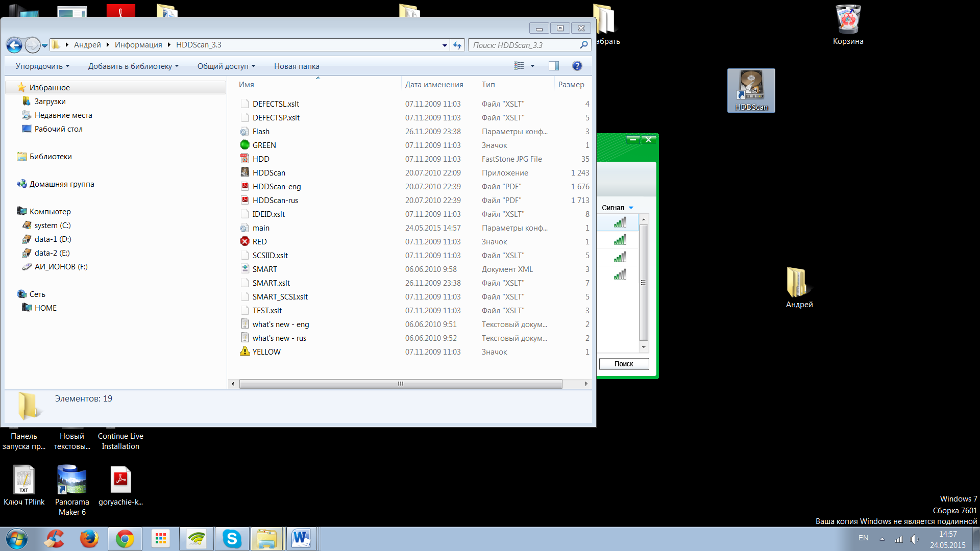Open the address bar history dropdown

tap(445, 45)
